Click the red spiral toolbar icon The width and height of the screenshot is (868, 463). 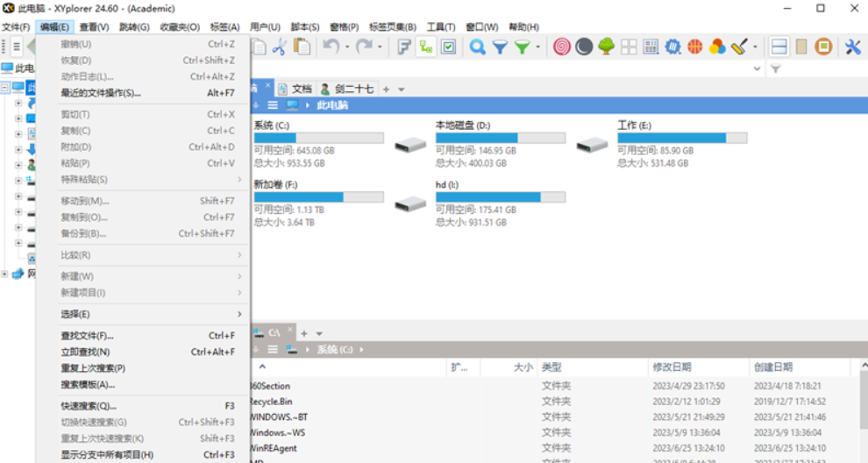click(561, 47)
